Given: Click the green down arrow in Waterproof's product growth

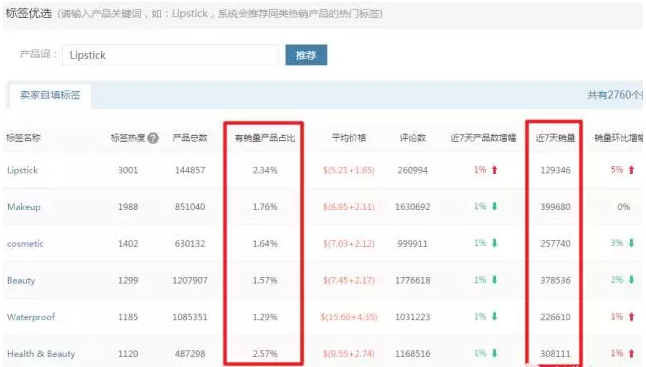Looking at the screenshot, I should 494,317.
